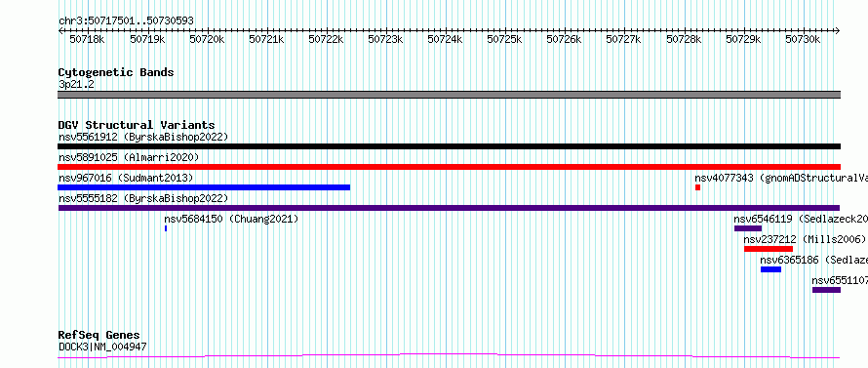
Task: Click the DGV Structural Variants track title
Action: 137,125
